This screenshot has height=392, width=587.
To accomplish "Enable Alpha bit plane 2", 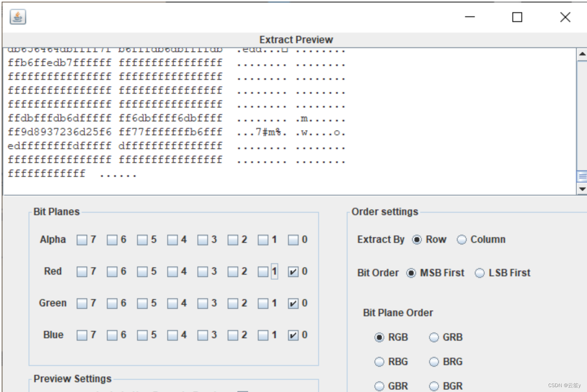I will [233, 240].
